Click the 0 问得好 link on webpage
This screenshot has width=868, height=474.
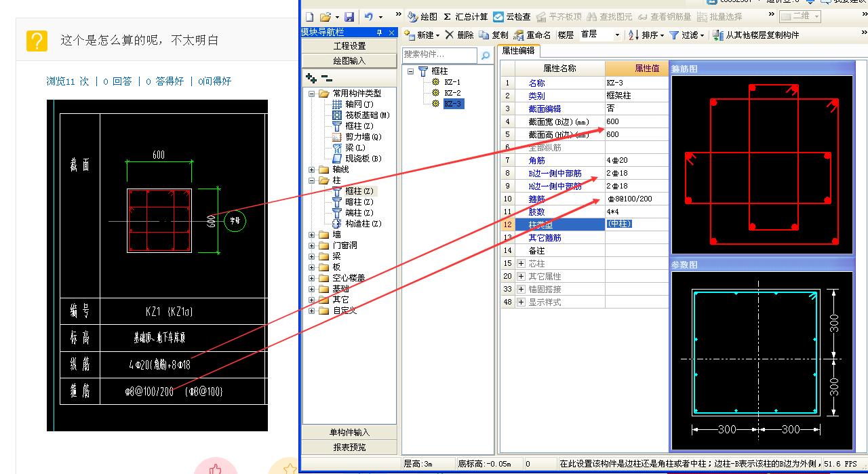pos(214,81)
